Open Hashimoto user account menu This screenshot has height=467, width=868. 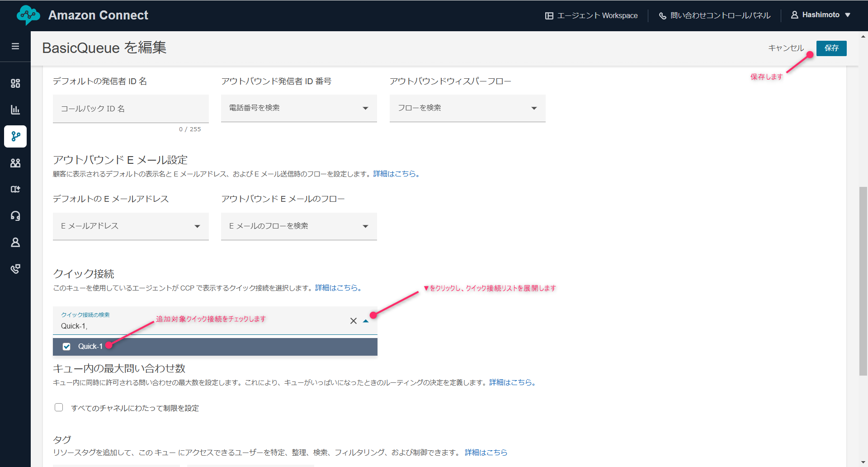(821, 15)
